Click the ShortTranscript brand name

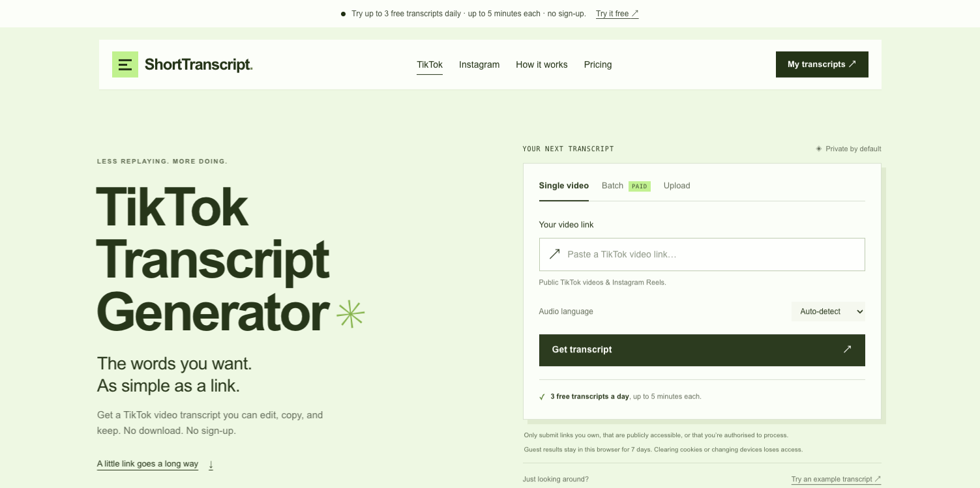[198, 65]
